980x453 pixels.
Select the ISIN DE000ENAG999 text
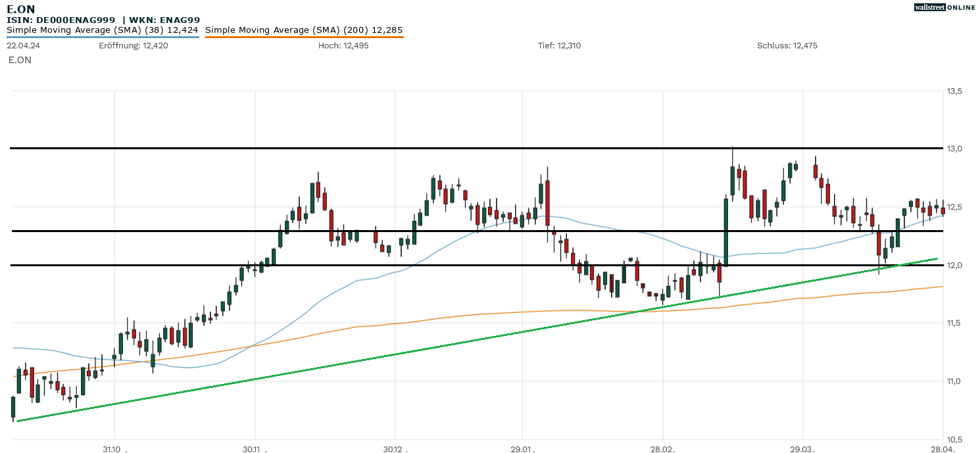click(x=61, y=20)
